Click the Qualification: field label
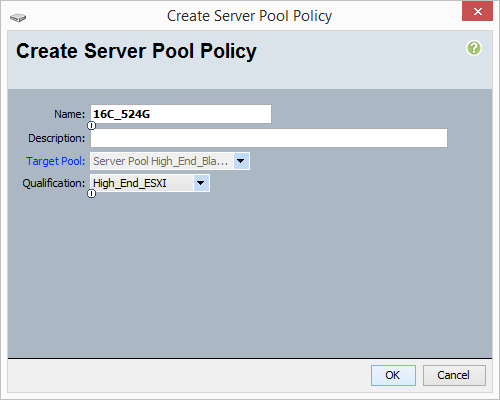The width and height of the screenshot is (500, 400). [x=54, y=183]
